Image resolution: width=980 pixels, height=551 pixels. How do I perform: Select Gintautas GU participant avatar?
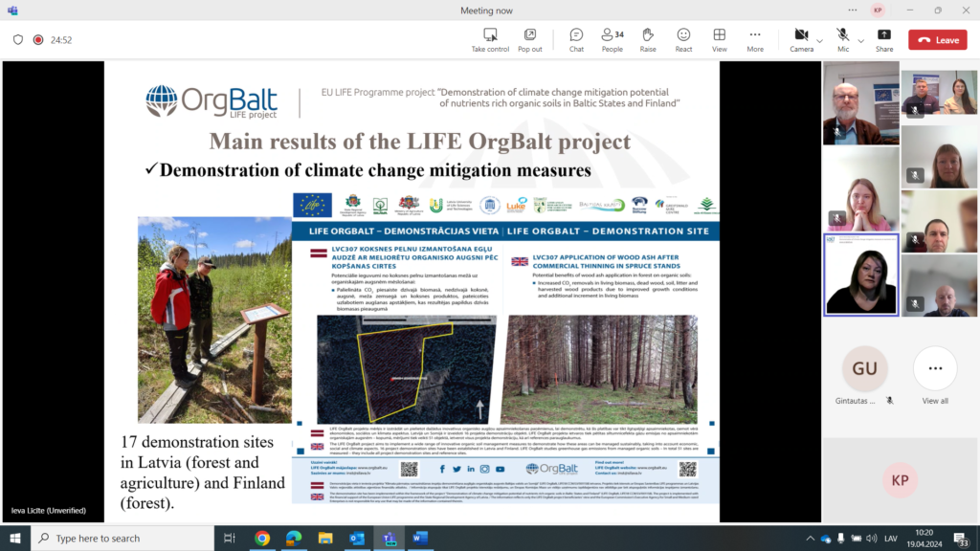pyautogui.click(x=865, y=368)
